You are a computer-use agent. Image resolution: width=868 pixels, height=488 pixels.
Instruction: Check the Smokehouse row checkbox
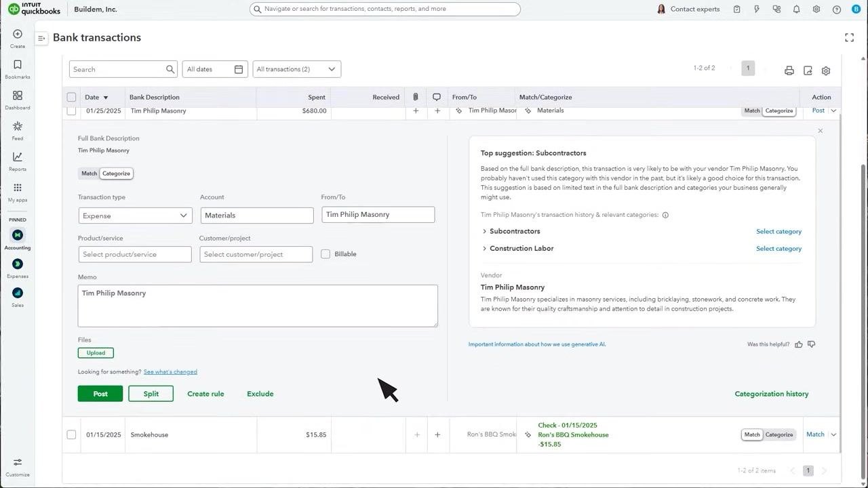tap(71, 434)
